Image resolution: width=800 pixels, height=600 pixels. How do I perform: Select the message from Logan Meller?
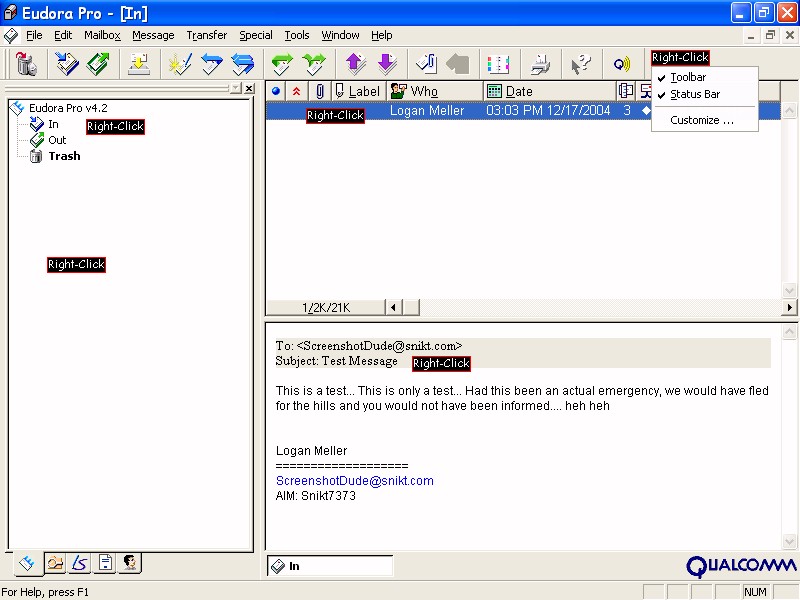[x=523, y=111]
